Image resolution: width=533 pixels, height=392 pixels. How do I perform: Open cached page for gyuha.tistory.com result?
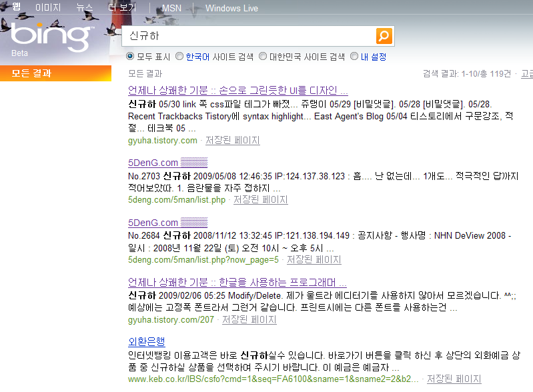coord(233,140)
